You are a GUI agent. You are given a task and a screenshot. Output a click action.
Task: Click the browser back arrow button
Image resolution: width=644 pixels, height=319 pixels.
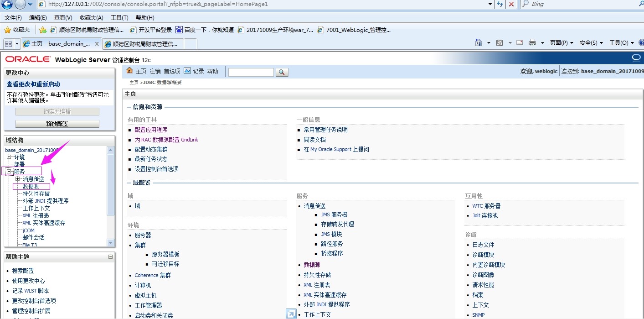click(7, 5)
